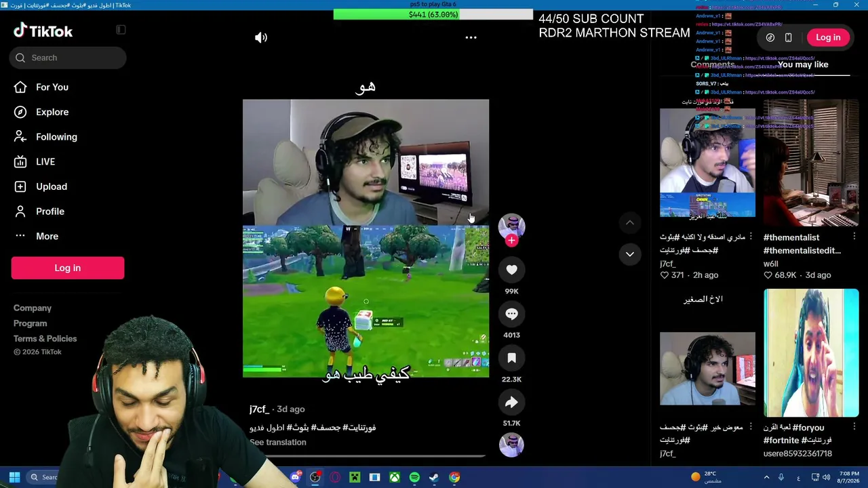Open the #thementalist video thumbnail
Image resolution: width=868 pixels, height=488 pixels.
[811, 163]
